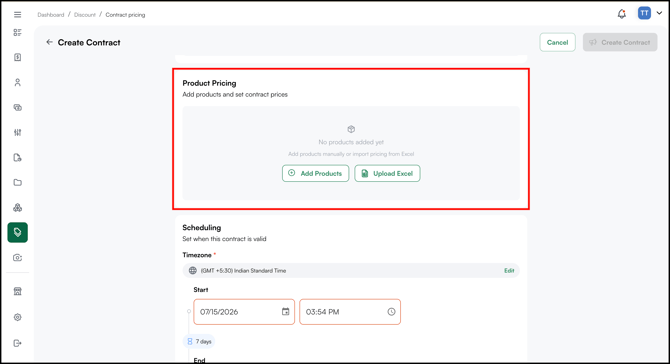Viewport: 670px width, 364px height.
Task: Open the folder icon in the sidebar
Action: 18,182
